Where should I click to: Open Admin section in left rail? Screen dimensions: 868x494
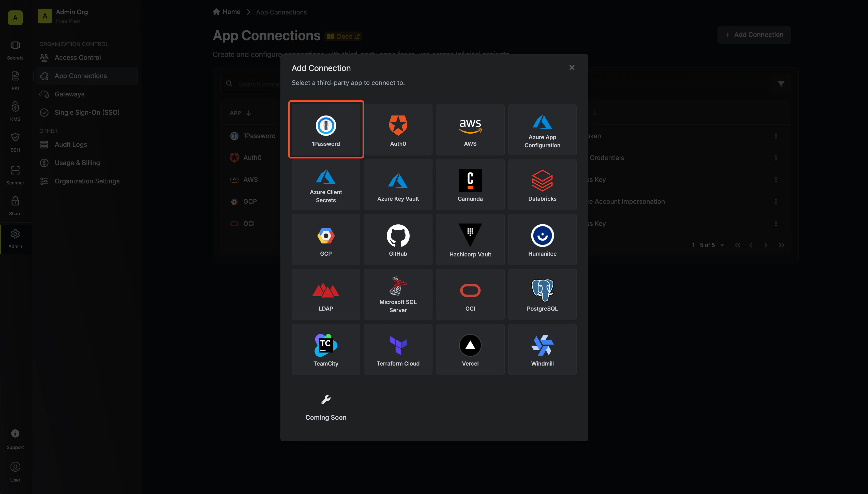[x=15, y=239]
